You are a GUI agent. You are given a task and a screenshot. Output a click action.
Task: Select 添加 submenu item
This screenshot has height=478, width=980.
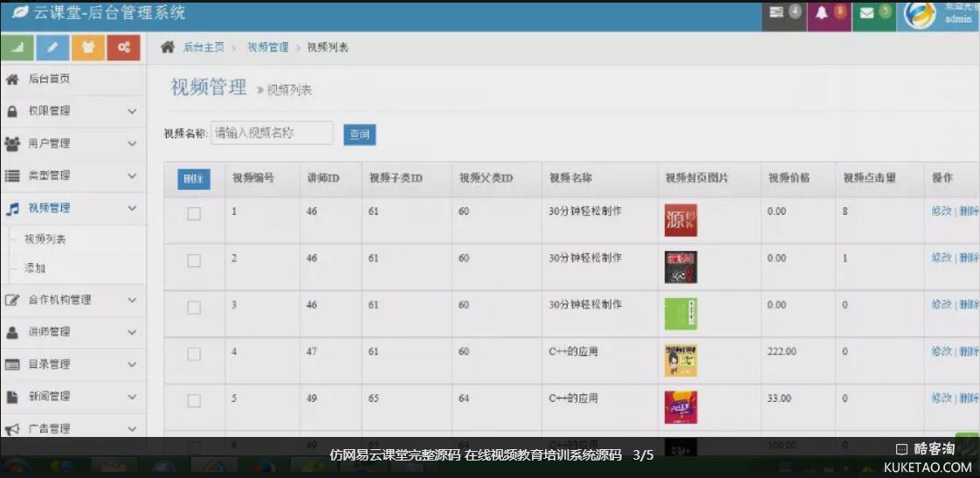(34, 268)
